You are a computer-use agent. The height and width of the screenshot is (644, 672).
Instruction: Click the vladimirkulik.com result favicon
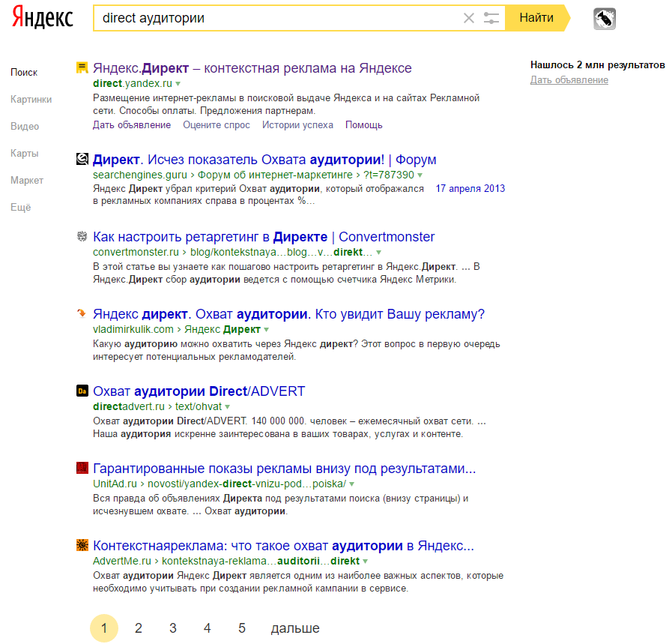point(82,313)
